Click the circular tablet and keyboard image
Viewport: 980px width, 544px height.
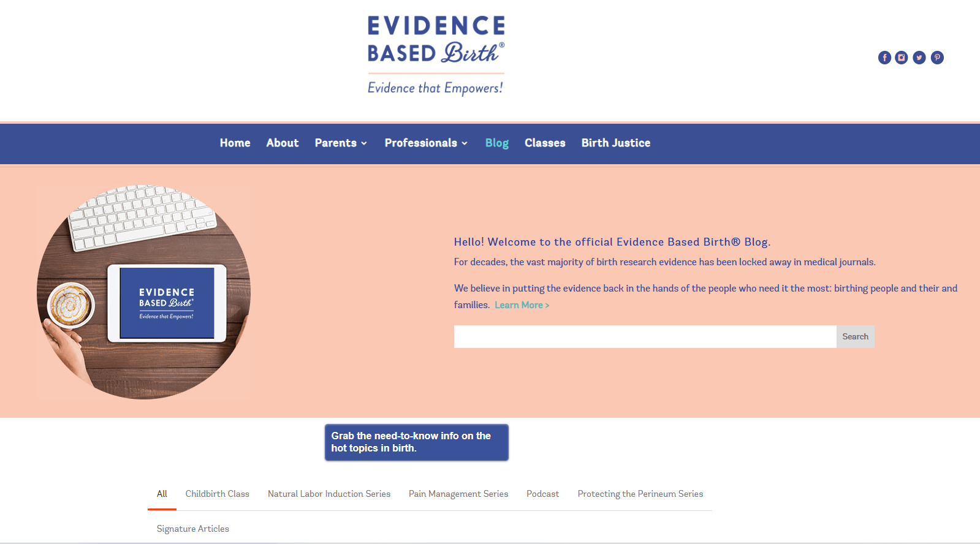[144, 292]
